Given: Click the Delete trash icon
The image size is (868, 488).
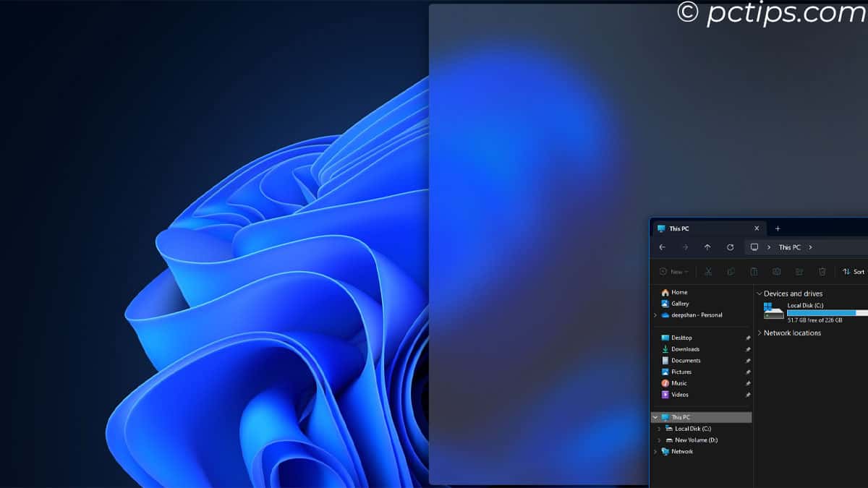Looking at the screenshot, I should coord(822,272).
